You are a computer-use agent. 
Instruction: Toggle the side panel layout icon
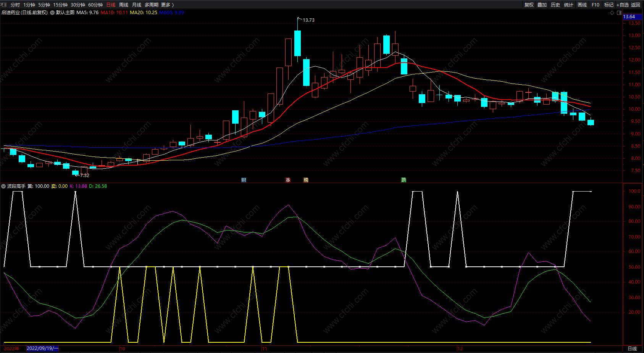click(618, 13)
